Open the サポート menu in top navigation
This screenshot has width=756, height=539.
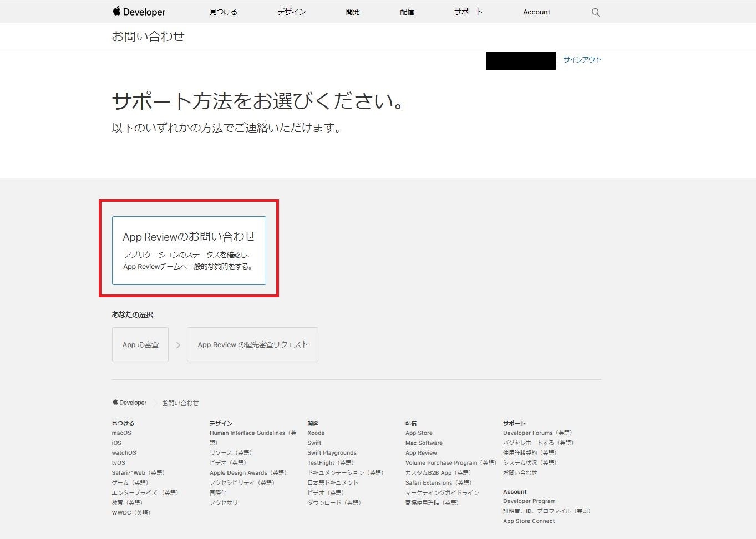pyautogui.click(x=468, y=12)
